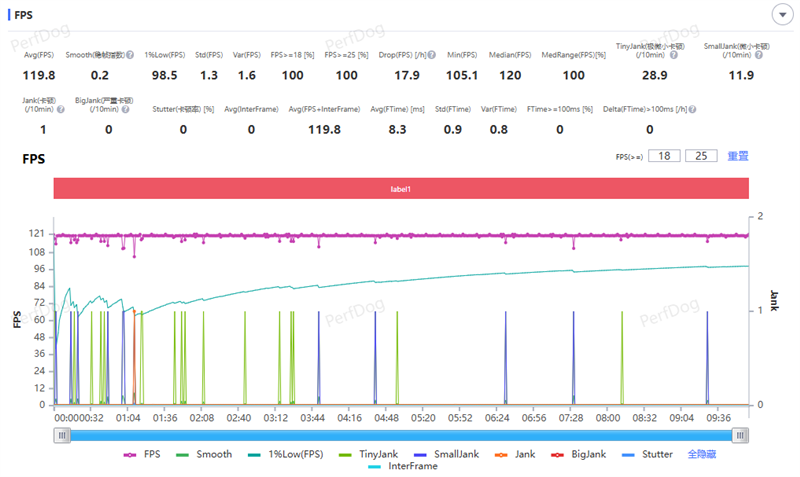The height and width of the screenshot is (477, 800).
Task: Select the red label1 bar
Action: [400, 188]
